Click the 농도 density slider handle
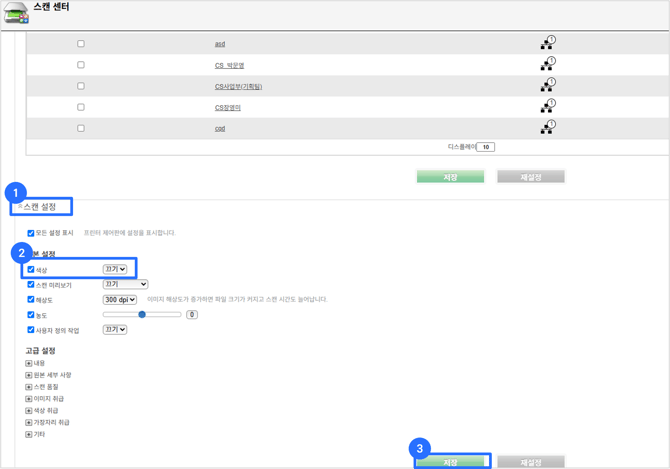 (x=142, y=314)
